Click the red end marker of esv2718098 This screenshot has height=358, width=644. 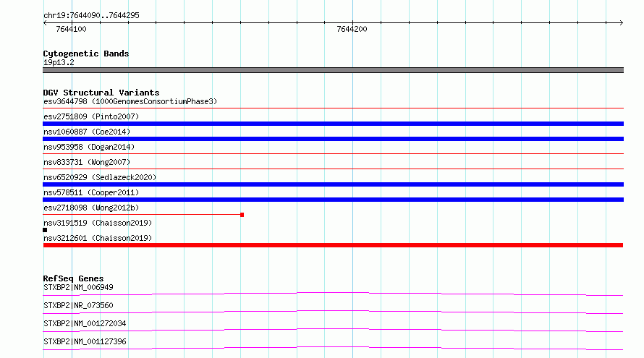[x=242, y=215]
